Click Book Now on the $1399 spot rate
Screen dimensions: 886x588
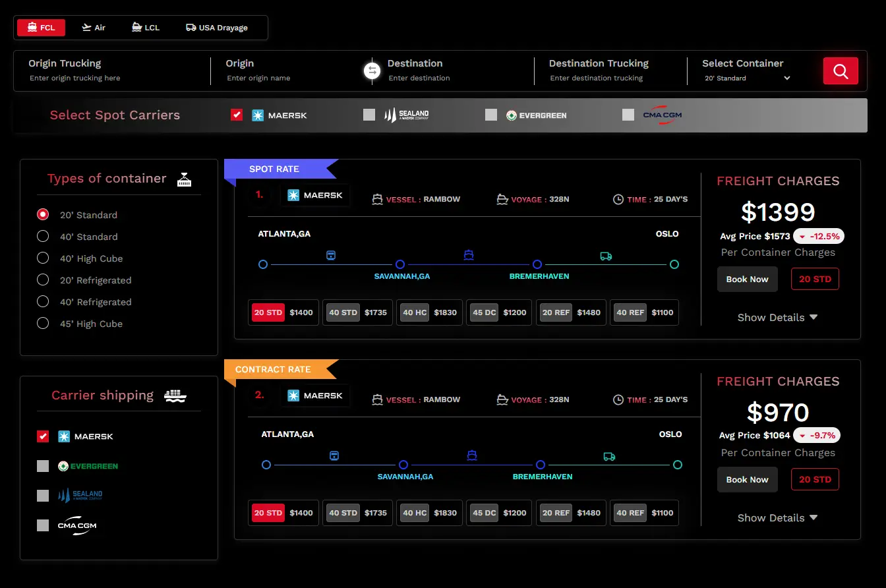(747, 279)
